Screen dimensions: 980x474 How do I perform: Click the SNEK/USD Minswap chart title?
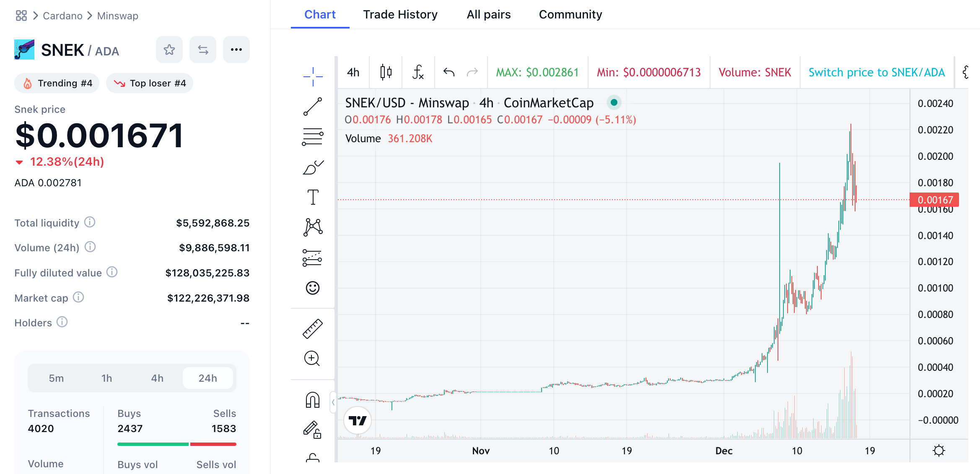click(469, 102)
